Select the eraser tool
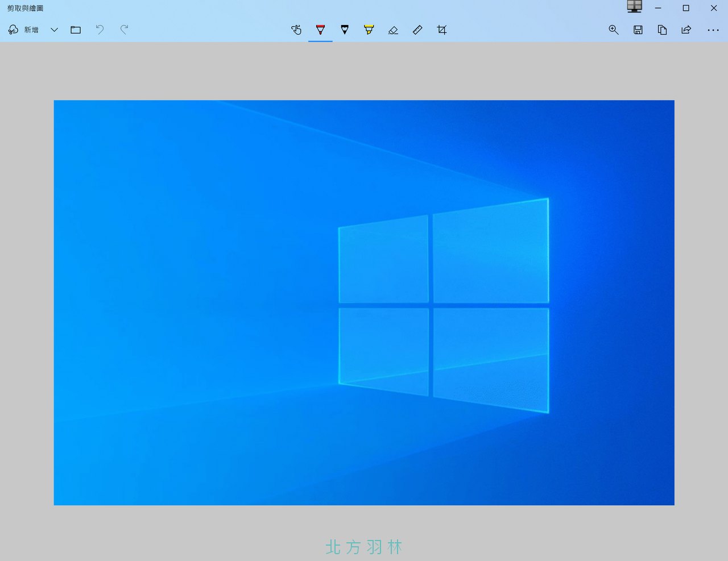 (393, 30)
